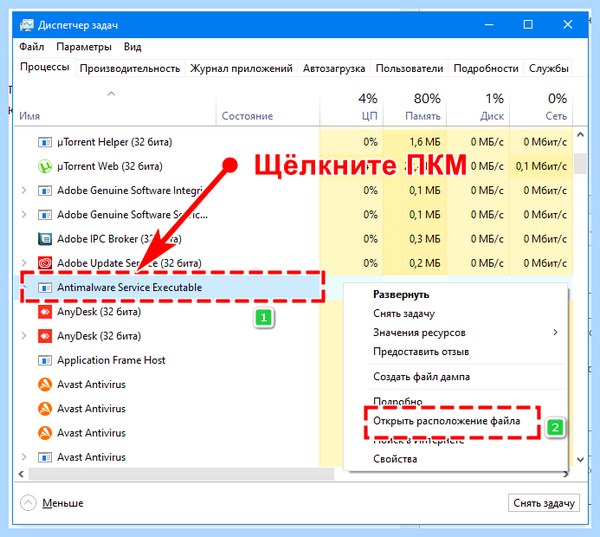Select the Процессы tab

pyautogui.click(x=44, y=67)
